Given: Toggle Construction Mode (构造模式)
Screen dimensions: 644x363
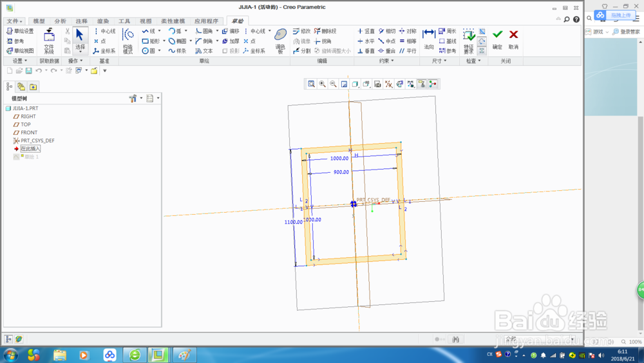Looking at the screenshot, I should pos(128,41).
